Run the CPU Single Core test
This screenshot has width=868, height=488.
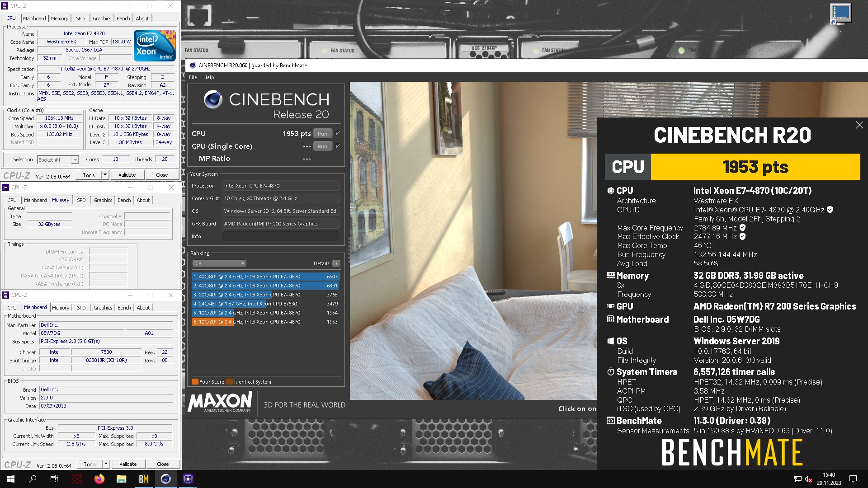(x=322, y=146)
